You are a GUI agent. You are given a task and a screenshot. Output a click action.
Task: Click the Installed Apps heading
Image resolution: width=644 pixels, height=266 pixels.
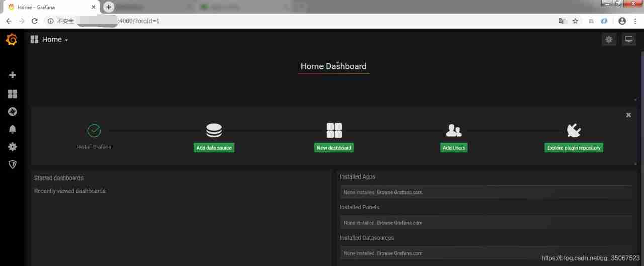pyautogui.click(x=357, y=177)
